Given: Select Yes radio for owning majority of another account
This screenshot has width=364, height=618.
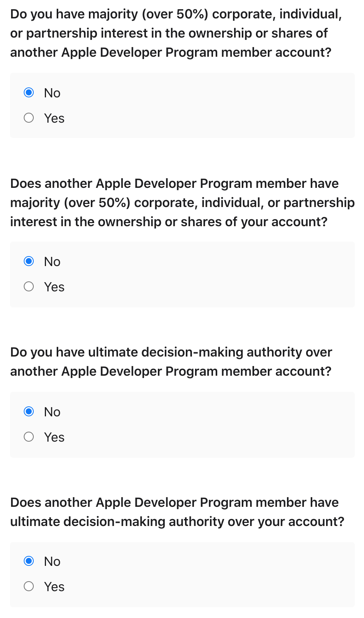Looking at the screenshot, I should tap(29, 118).
